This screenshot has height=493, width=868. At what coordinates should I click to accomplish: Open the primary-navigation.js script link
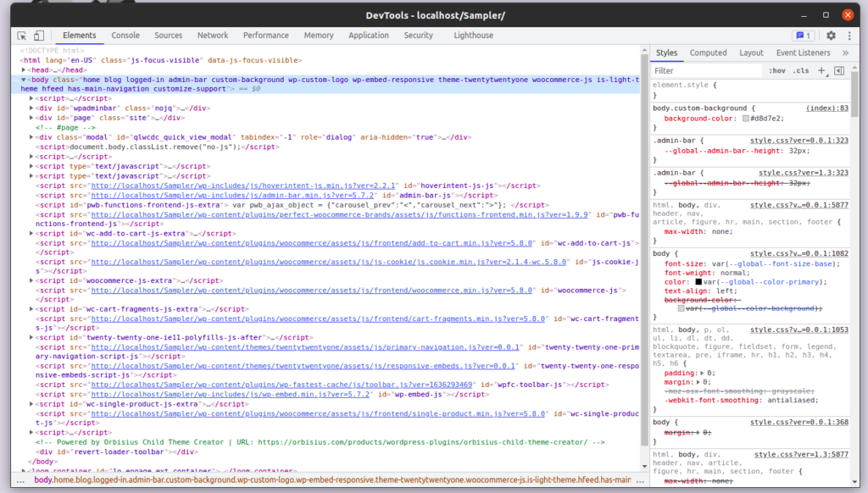pos(305,347)
